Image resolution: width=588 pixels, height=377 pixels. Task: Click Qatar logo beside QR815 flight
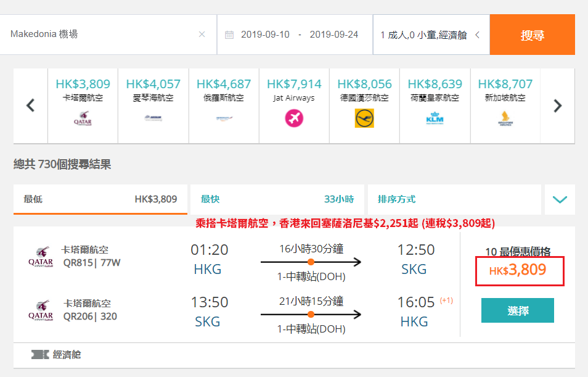point(41,257)
